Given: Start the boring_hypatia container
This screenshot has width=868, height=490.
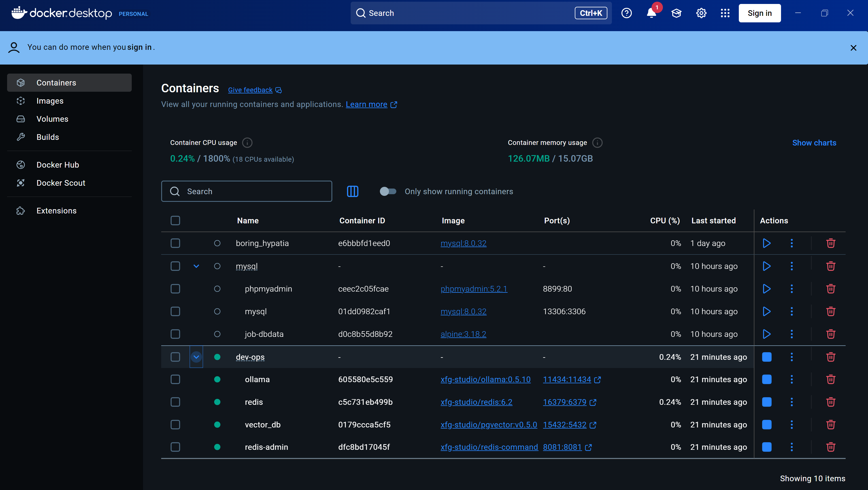Looking at the screenshot, I should coord(766,243).
